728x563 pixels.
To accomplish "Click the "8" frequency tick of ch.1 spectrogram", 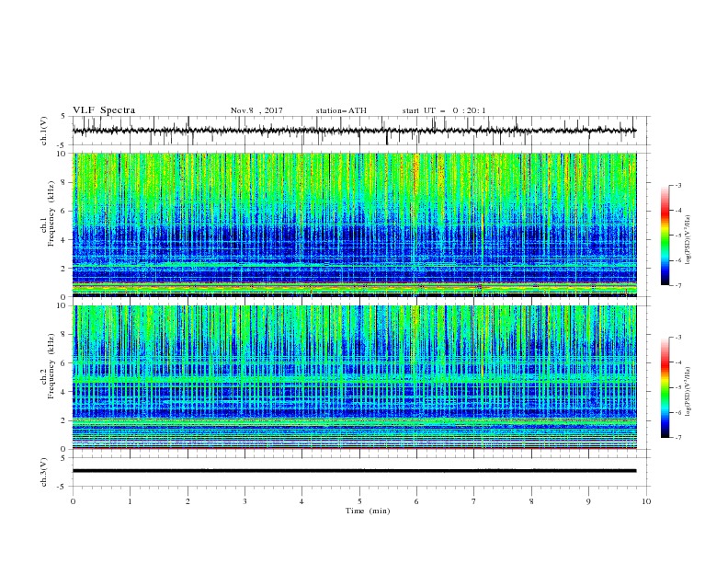I will (64, 182).
